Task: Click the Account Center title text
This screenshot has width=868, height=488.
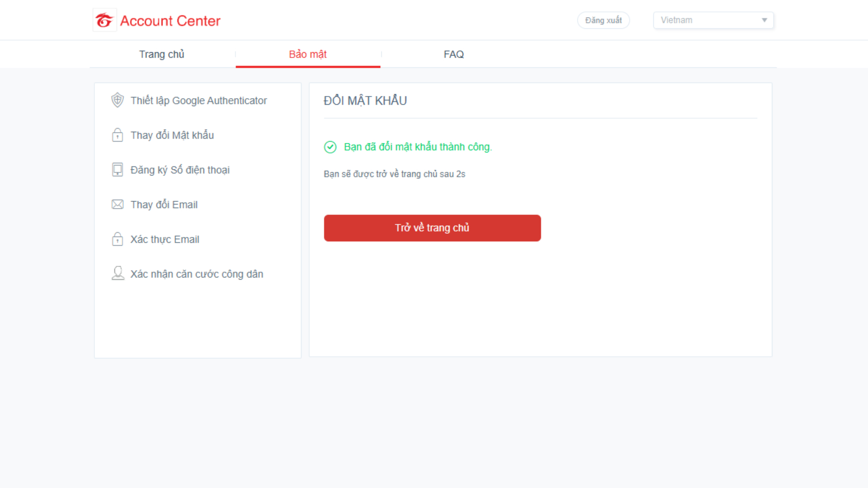Action: 170,21
